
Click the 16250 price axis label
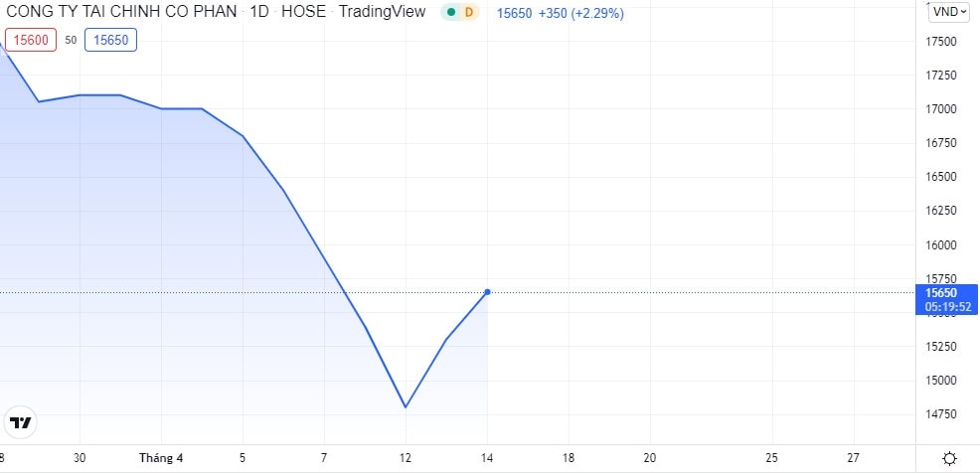click(x=940, y=211)
